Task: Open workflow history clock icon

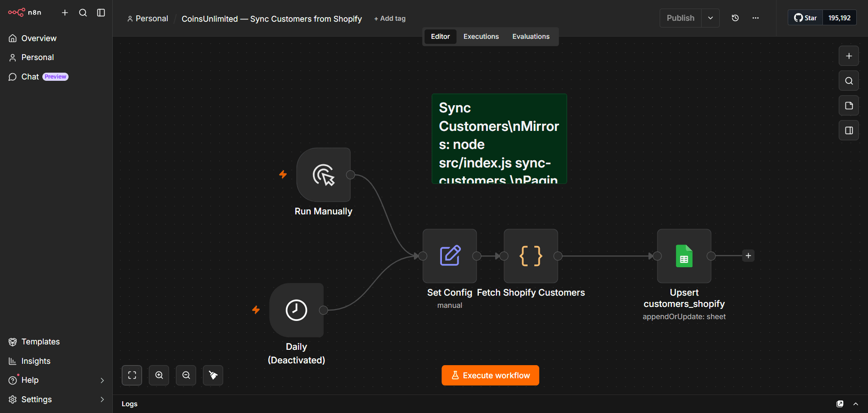Action: 735,18
